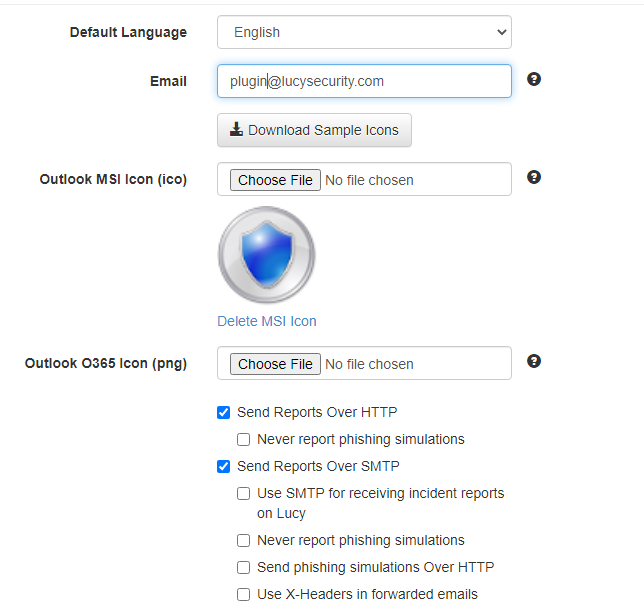Viewport: 644px width, 609px height.
Task: Choose File for Outlook O365 Icon png
Action: pyautogui.click(x=275, y=364)
